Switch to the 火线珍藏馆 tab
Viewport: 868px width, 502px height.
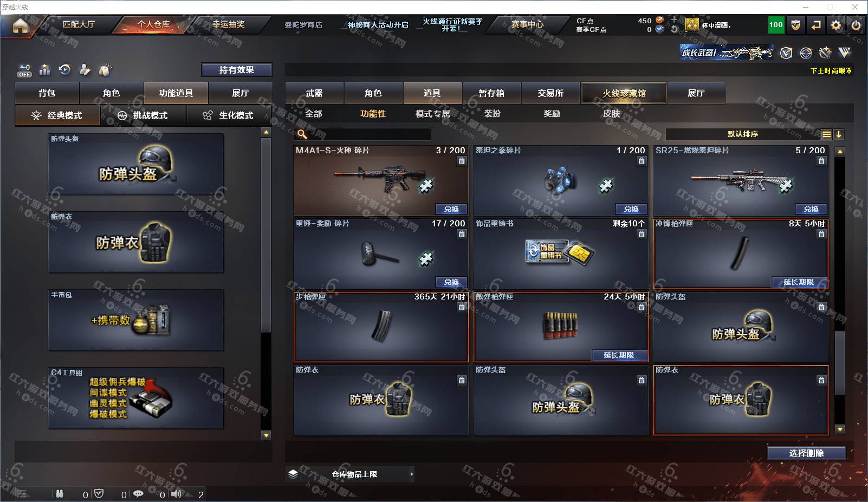click(x=624, y=93)
